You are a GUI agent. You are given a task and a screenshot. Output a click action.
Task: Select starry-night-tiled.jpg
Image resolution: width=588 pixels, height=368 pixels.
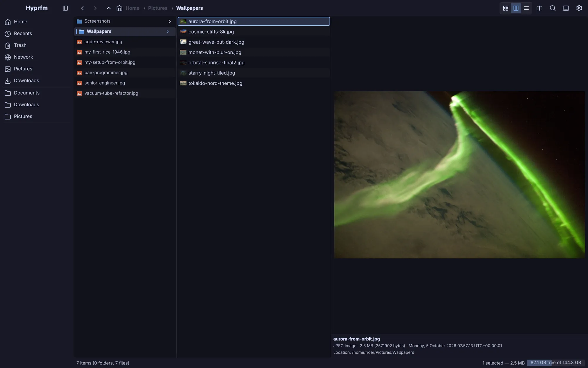(x=254, y=73)
